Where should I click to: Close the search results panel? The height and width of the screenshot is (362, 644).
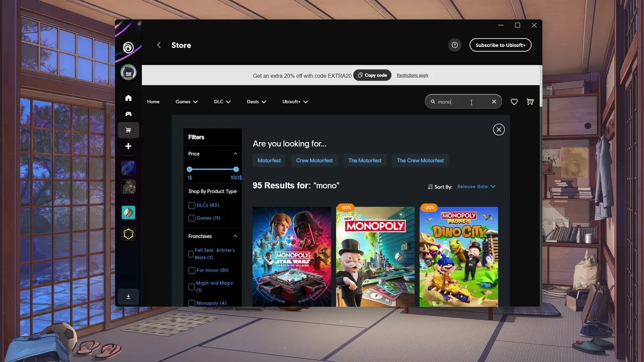tap(499, 130)
